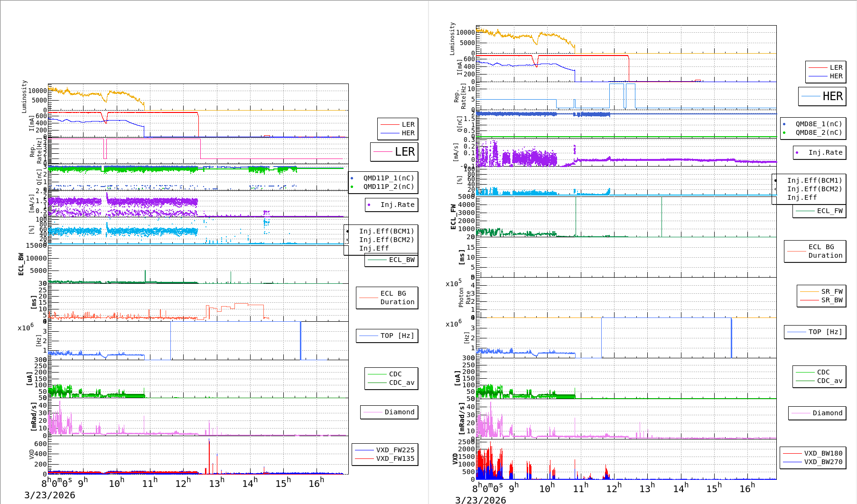Click the large LER repetition-rate legend
This screenshot has width=857, height=504.
[x=394, y=152]
